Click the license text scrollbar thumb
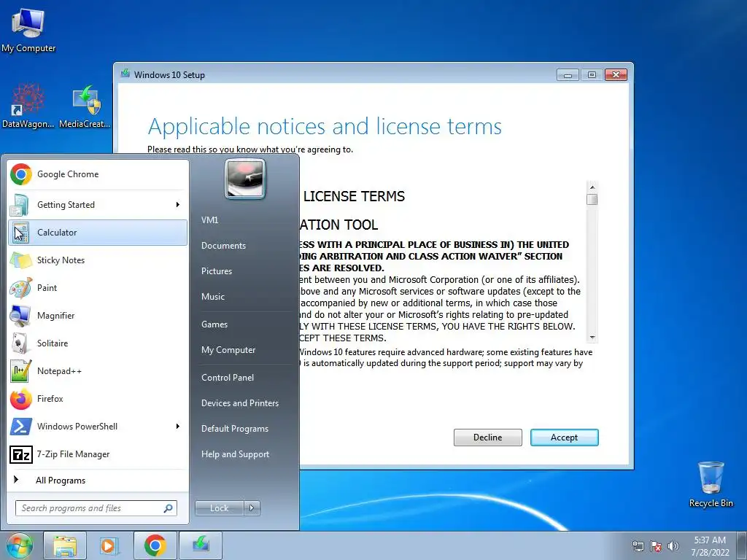Image resolution: width=747 pixels, height=560 pixels. click(x=592, y=199)
